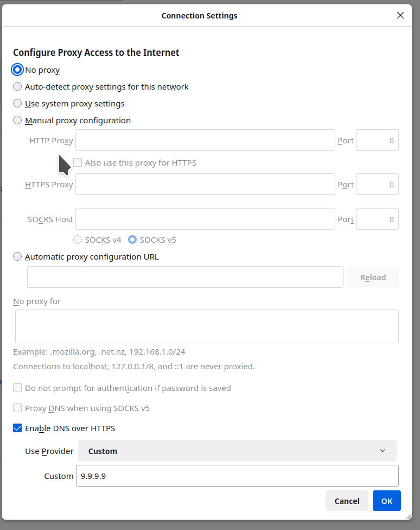The width and height of the screenshot is (420, 530).
Task: Open the Use Provider dropdown
Action: pos(237,451)
